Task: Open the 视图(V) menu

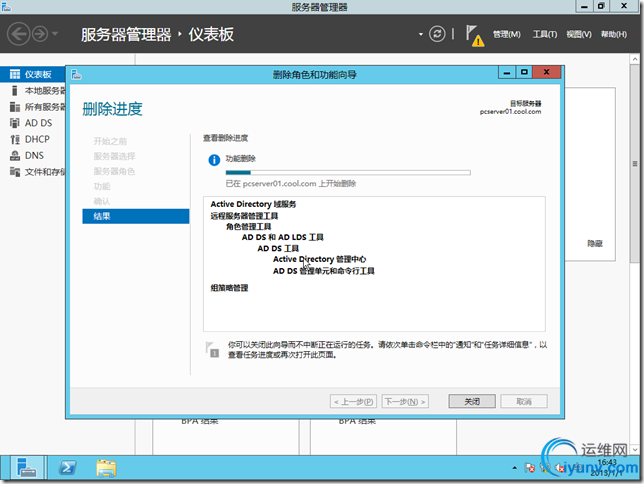Action: (579, 35)
